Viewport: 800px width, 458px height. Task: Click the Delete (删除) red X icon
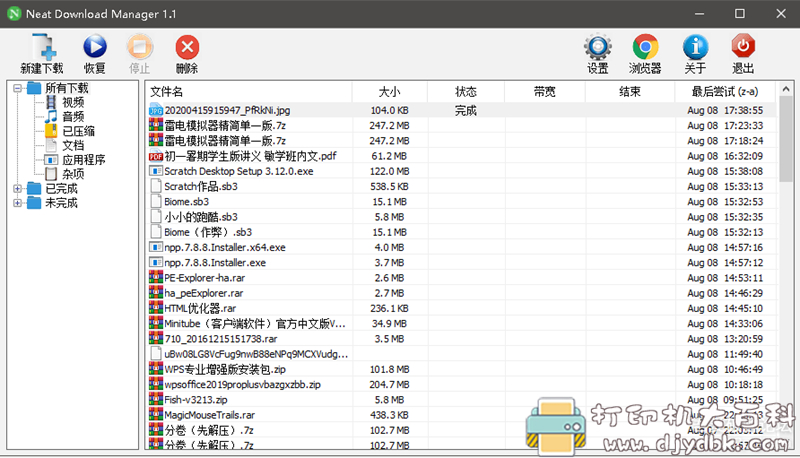tap(187, 47)
